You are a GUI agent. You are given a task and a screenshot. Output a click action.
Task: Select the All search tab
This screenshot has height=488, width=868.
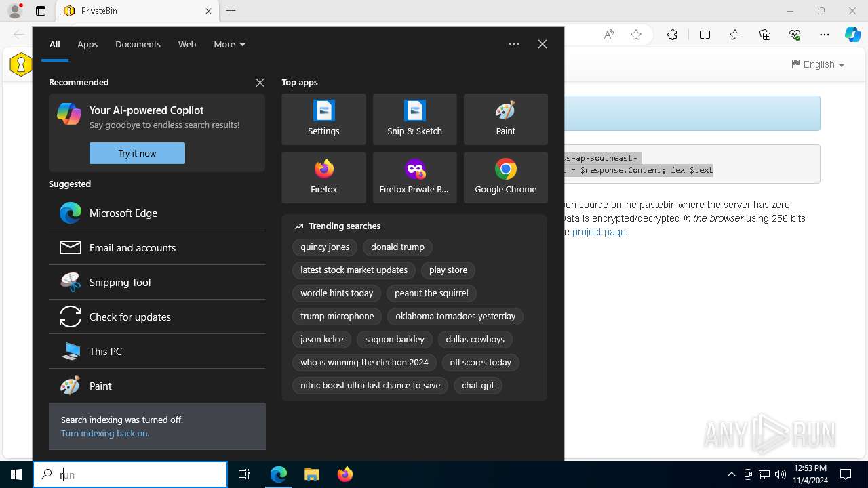click(55, 44)
